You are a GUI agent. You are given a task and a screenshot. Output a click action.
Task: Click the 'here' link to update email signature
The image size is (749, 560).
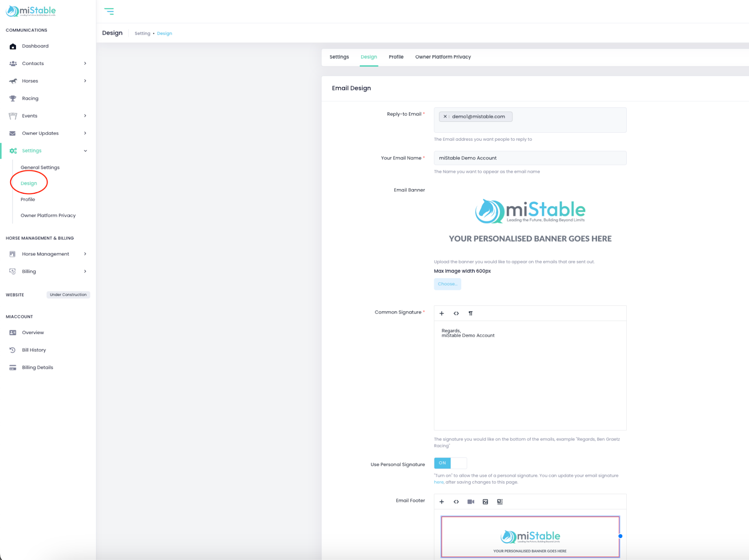click(438, 482)
